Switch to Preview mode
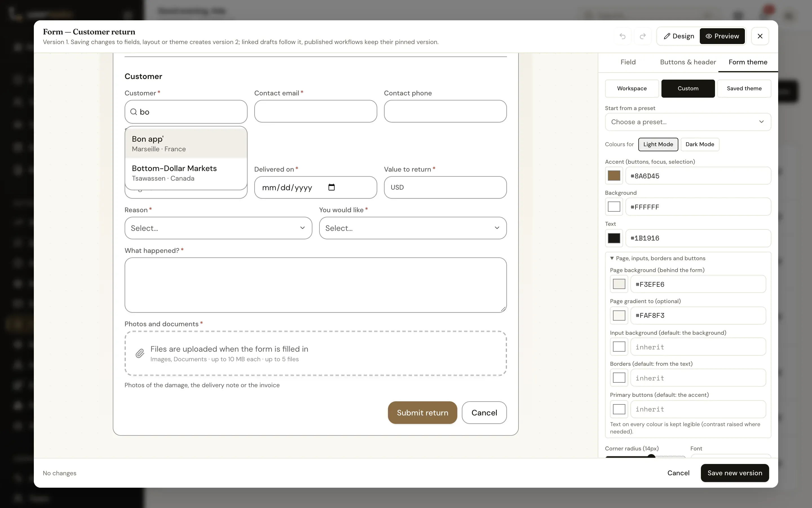This screenshot has height=508, width=812. (722, 36)
